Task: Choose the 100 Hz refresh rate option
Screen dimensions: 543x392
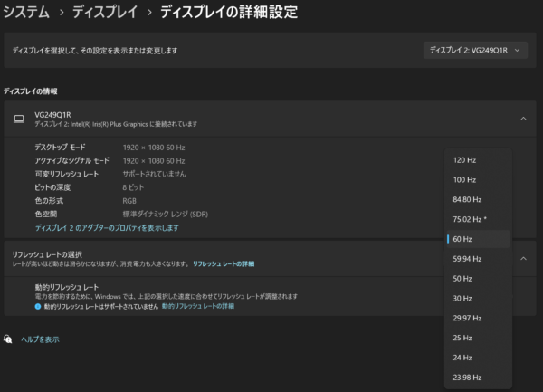Action: pos(464,179)
